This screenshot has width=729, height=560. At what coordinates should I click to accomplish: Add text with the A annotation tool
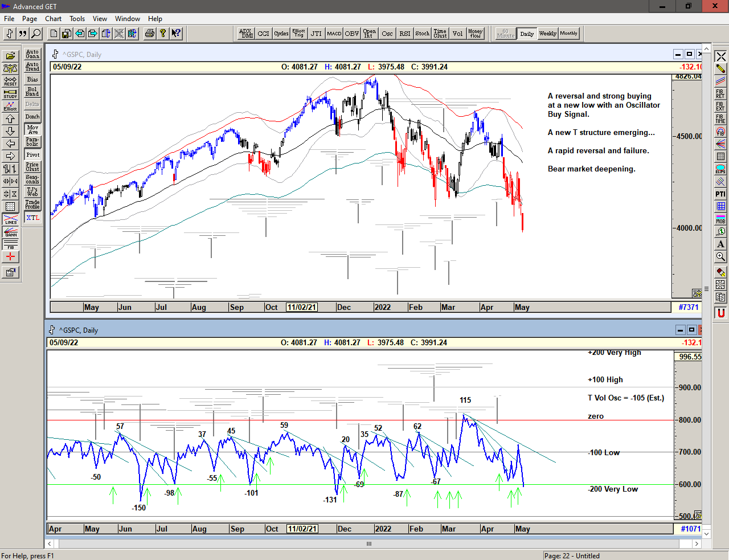[720, 244]
